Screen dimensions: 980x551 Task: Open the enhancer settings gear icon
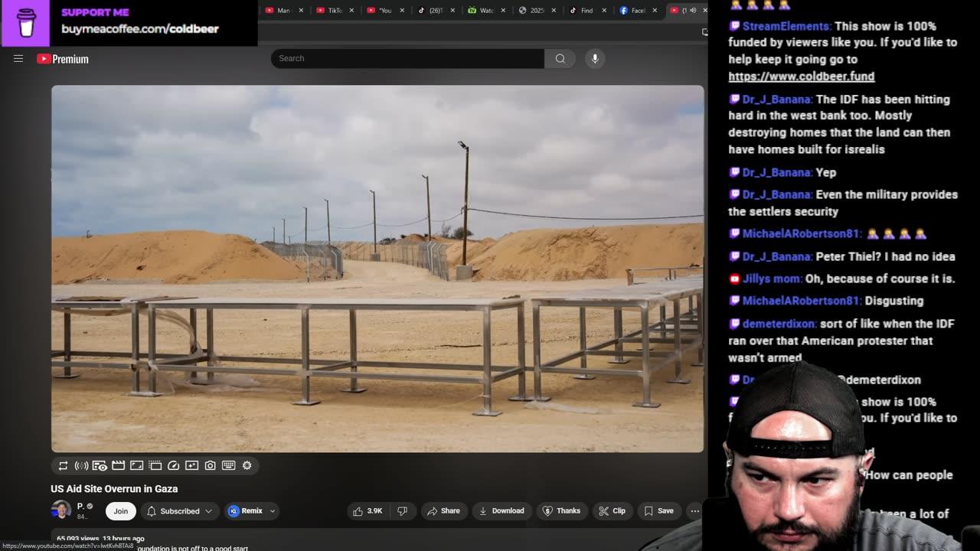(x=247, y=465)
